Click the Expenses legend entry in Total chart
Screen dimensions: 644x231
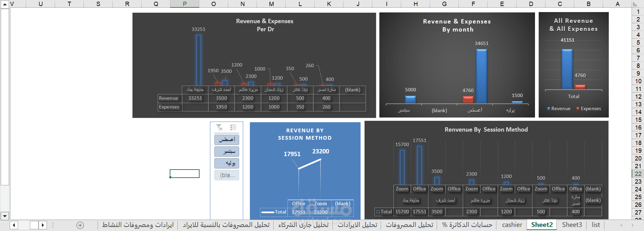(x=589, y=108)
